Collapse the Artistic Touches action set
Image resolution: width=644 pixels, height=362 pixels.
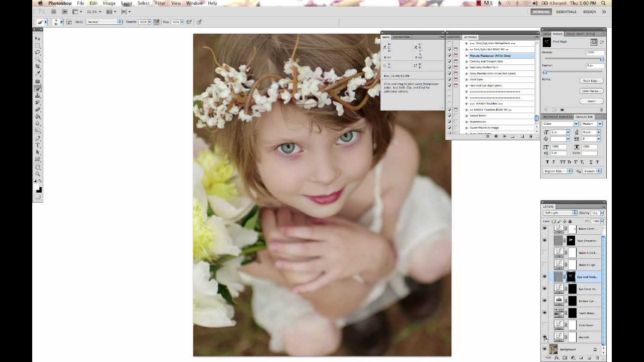pos(467,104)
